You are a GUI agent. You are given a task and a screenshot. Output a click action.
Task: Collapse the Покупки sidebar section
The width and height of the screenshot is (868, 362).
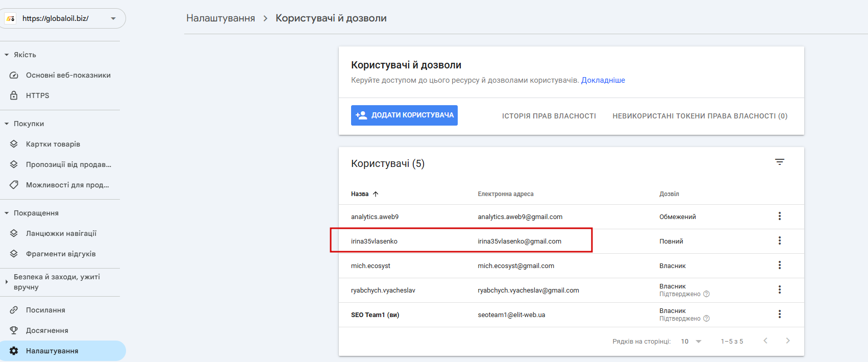[x=7, y=124]
